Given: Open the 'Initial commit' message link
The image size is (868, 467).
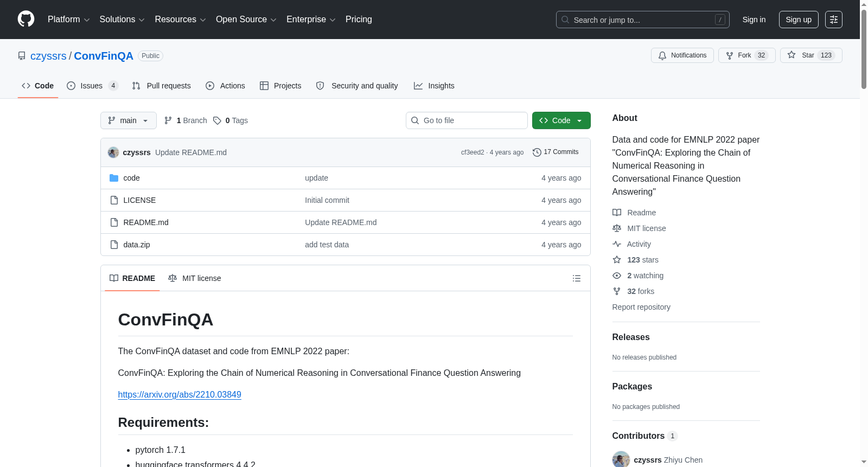Looking at the screenshot, I should pos(327,200).
